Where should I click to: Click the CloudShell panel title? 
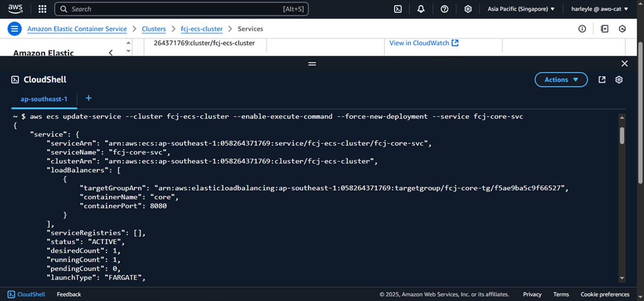click(x=45, y=80)
